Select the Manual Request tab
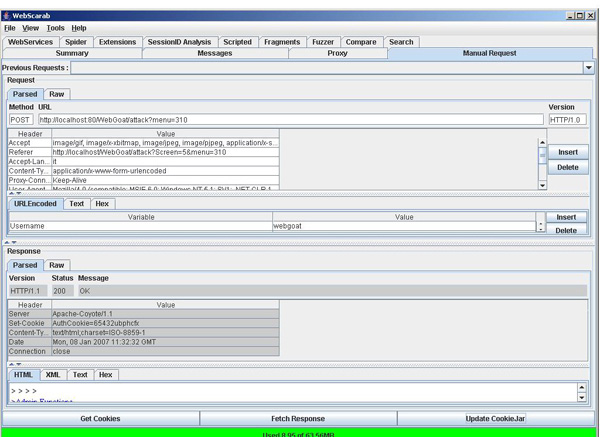 490,53
